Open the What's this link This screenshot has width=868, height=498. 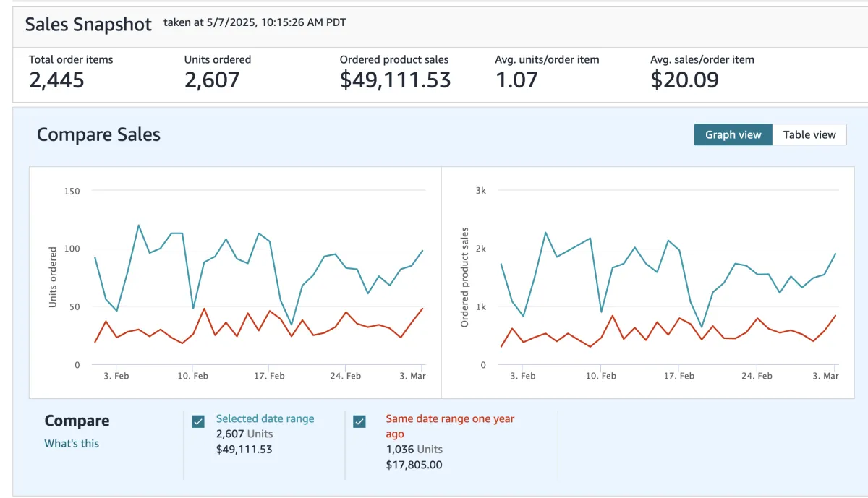pos(72,443)
